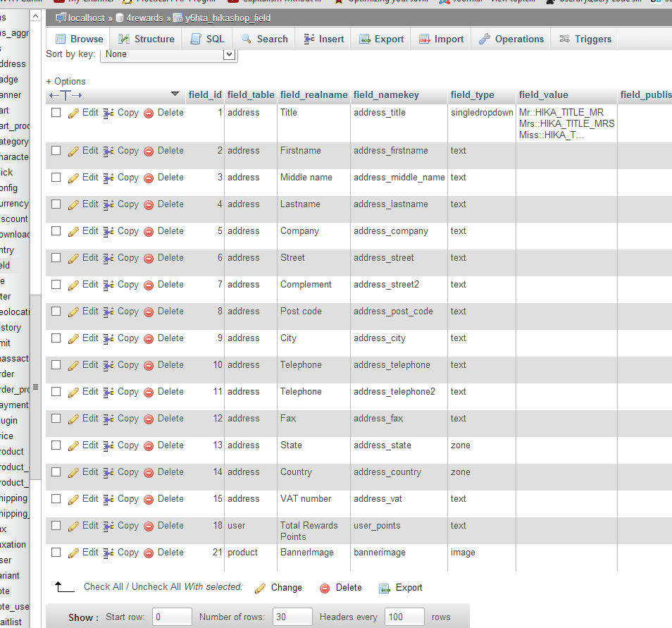Click the Start row input field
This screenshot has width=672, height=628.
(x=173, y=617)
